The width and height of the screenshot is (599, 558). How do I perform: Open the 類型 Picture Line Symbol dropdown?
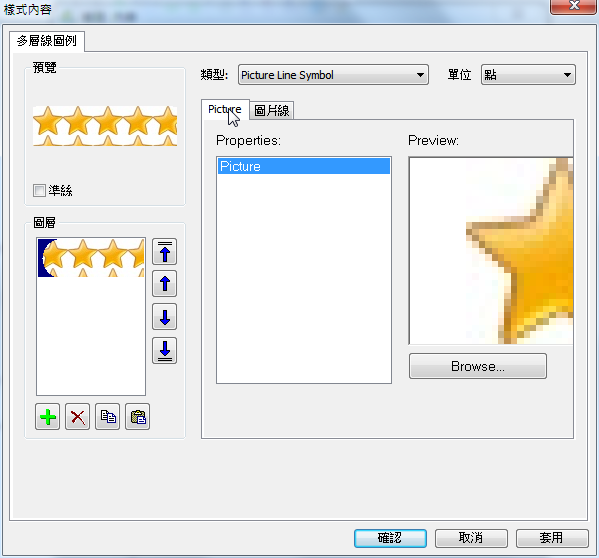pyautogui.click(x=333, y=75)
